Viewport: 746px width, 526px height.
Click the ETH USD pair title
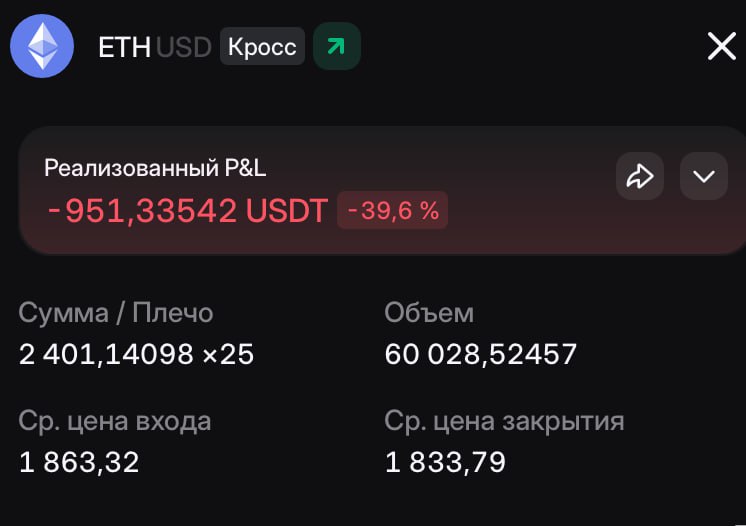(154, 47)
